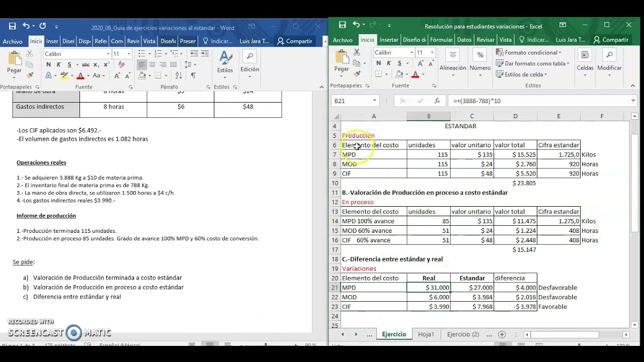Click Dar formato como tabla
The height and width of the screenshot is (362, 644).
(532, 63)
